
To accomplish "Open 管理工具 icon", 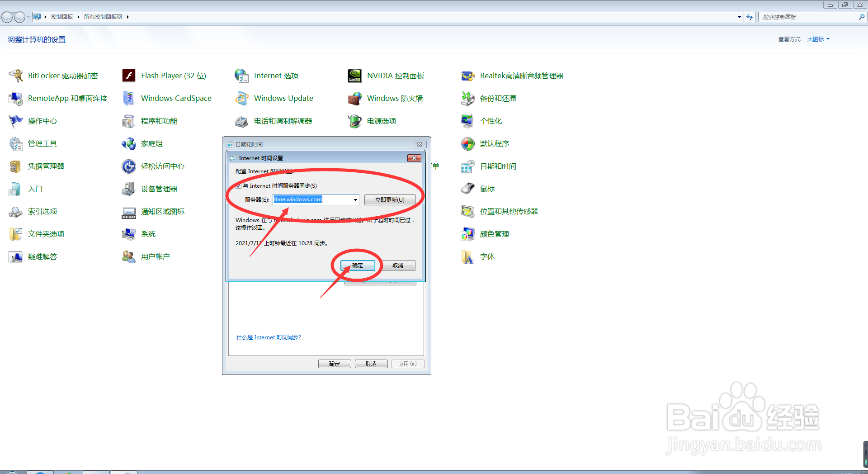I will tap(16, 143).
